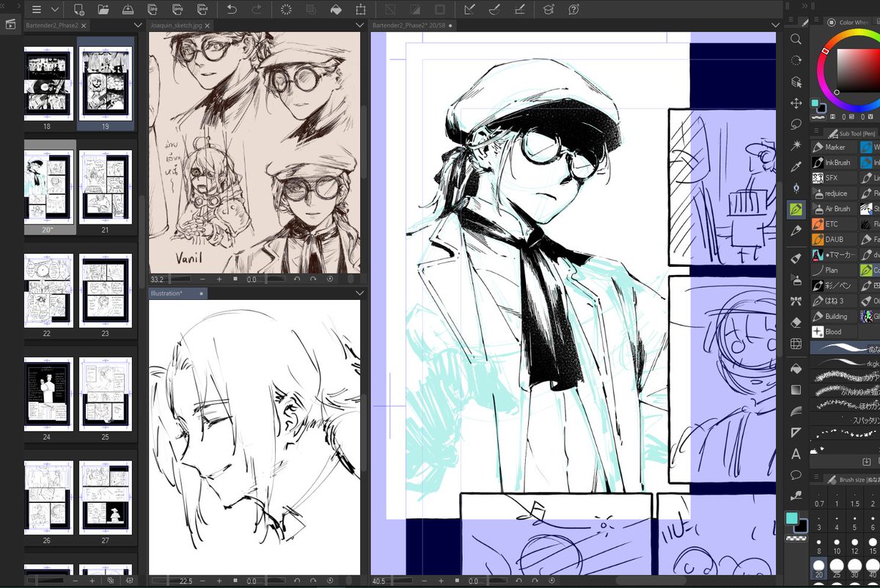Open the main hamburger menu in the command bar
The image size is (880, 588).
pyautogui.click(x=37, y=10)
